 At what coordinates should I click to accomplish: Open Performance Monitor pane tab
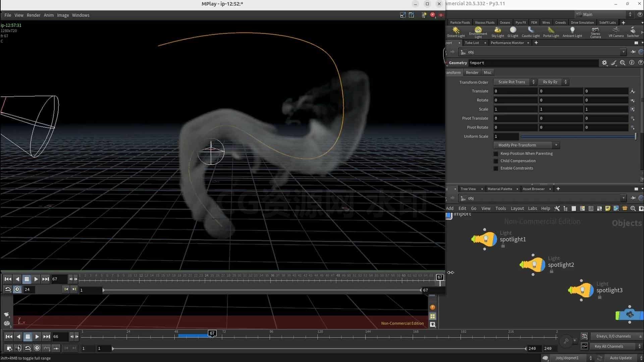(507, 43)
